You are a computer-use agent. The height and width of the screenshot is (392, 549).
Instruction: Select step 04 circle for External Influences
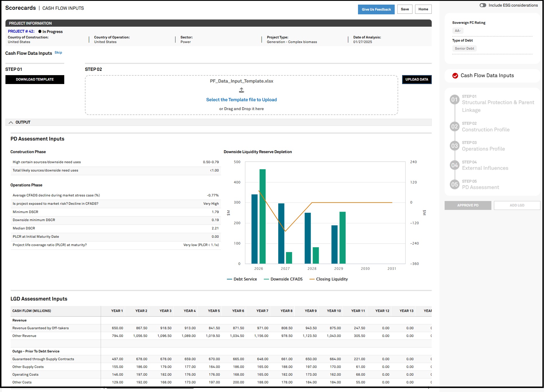coord(454,165)
